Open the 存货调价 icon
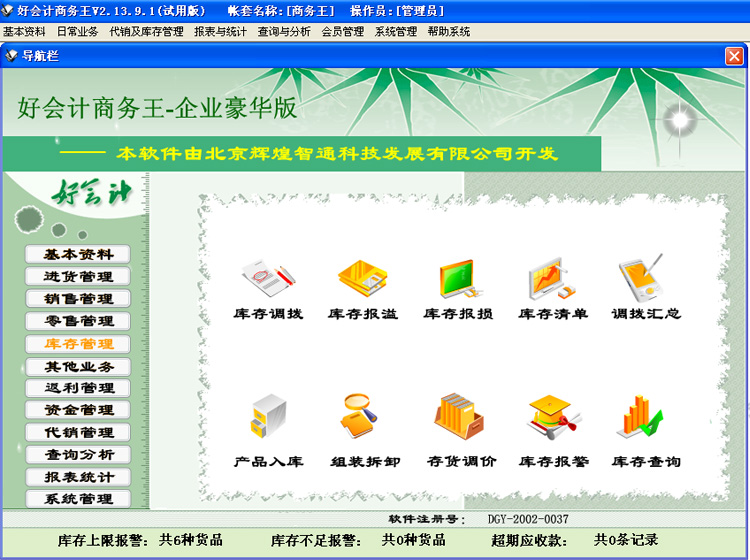This screenshot has width=750, height=560. point(459,416)
